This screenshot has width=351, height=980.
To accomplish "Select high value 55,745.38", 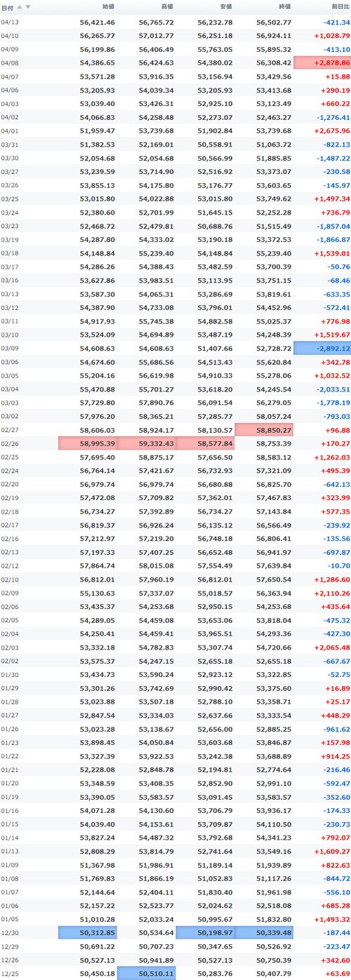I will pos(157,321).
